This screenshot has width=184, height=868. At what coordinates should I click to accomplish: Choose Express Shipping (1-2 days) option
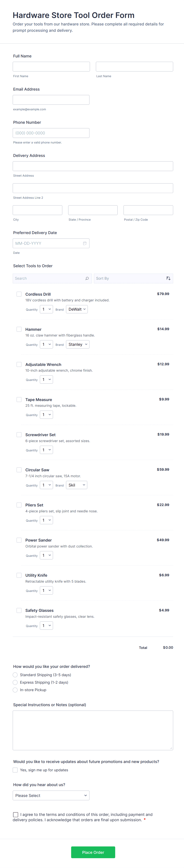(x=15, y=682)
